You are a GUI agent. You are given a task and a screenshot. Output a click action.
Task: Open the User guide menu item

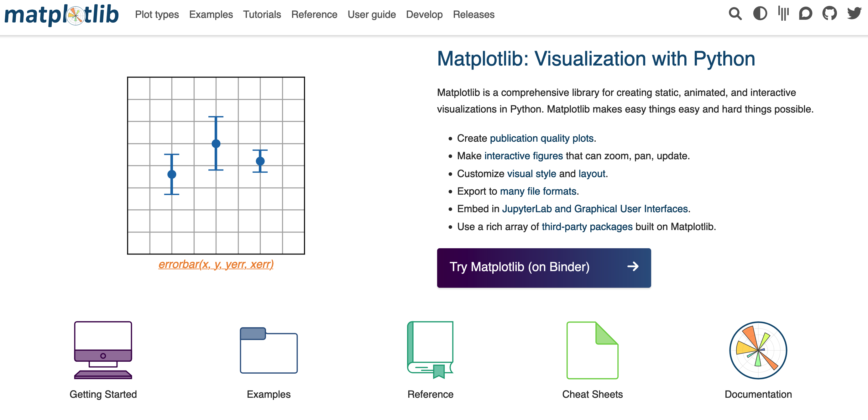click(372, 14)
